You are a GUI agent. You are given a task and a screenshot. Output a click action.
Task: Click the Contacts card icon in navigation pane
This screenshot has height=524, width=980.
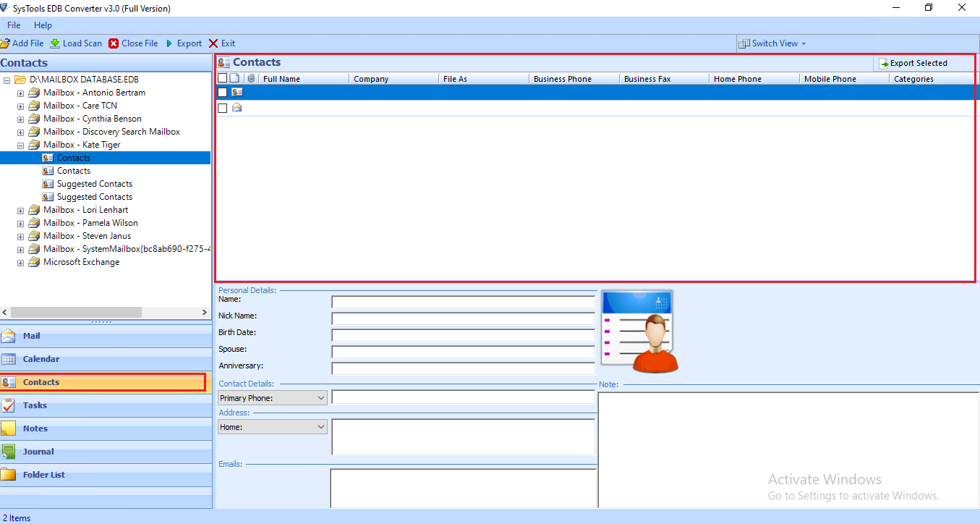9,382
